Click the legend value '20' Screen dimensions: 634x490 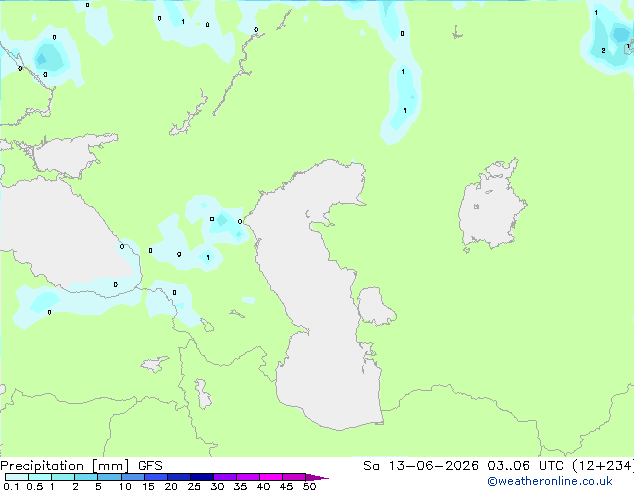[x=171, y=486]
